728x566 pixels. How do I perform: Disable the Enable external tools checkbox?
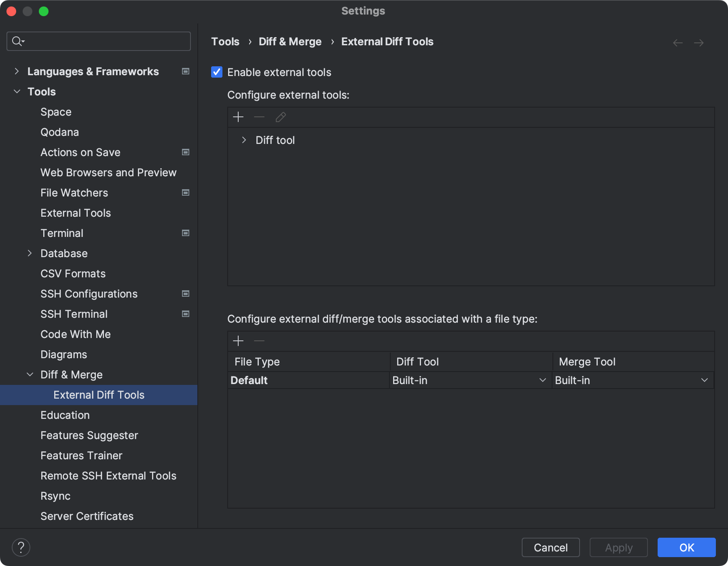[x=216, y=72]
